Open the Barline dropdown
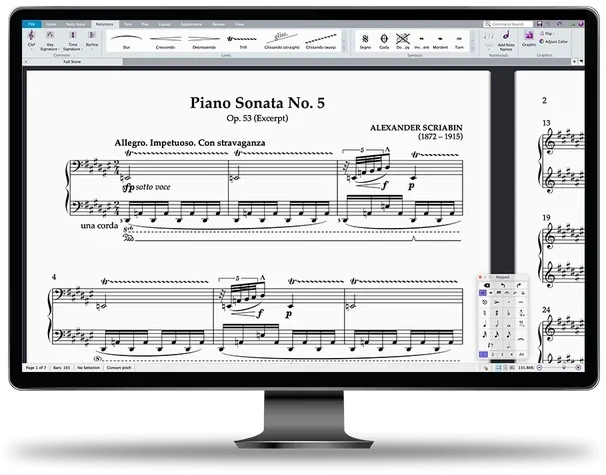 click(x=92, y=39)
